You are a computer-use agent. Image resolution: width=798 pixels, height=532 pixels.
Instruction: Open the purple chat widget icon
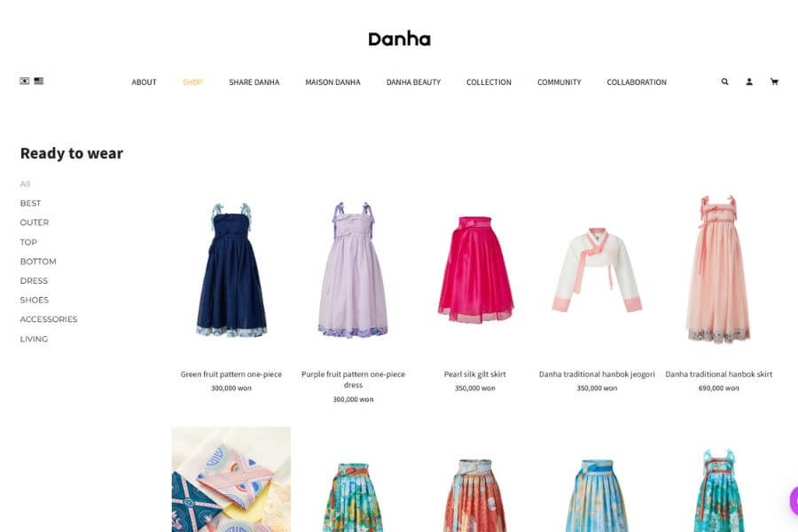click(x=794, y=501)
